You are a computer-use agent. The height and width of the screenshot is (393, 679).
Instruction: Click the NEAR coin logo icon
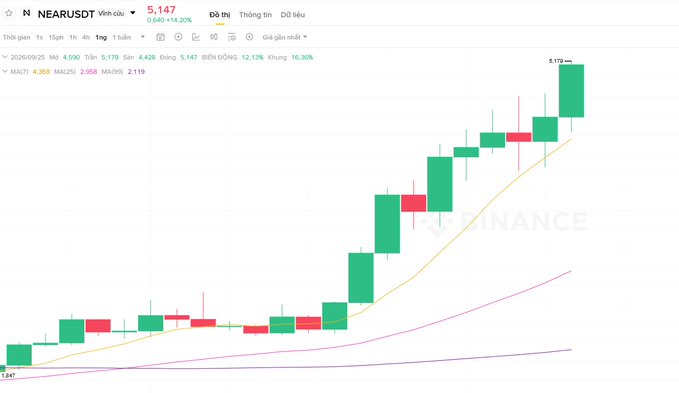pyautogui.click(x=26, y=13)
